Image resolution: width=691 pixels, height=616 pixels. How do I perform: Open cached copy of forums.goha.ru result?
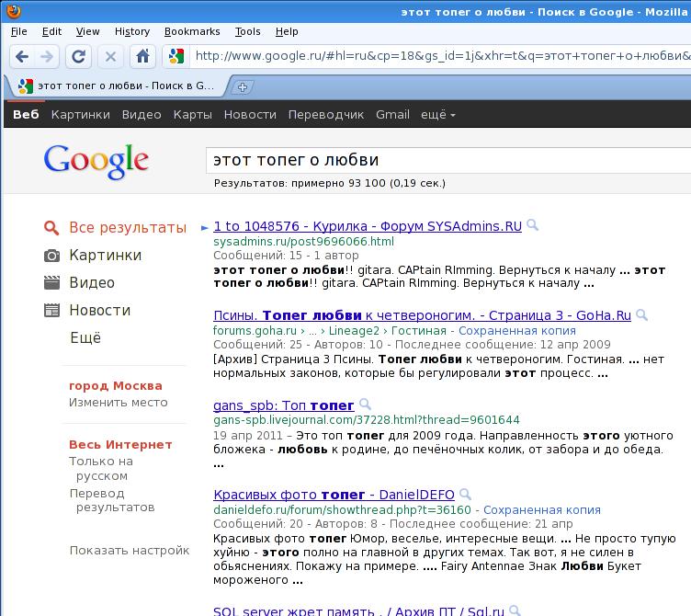pos(517,331)
